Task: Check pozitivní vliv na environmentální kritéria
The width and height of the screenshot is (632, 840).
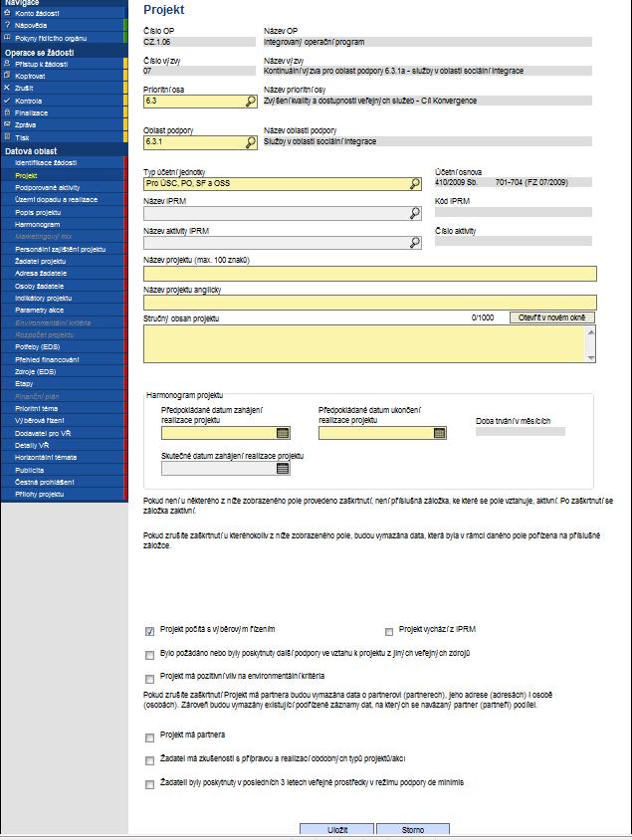Action: (x=149, y=679)
